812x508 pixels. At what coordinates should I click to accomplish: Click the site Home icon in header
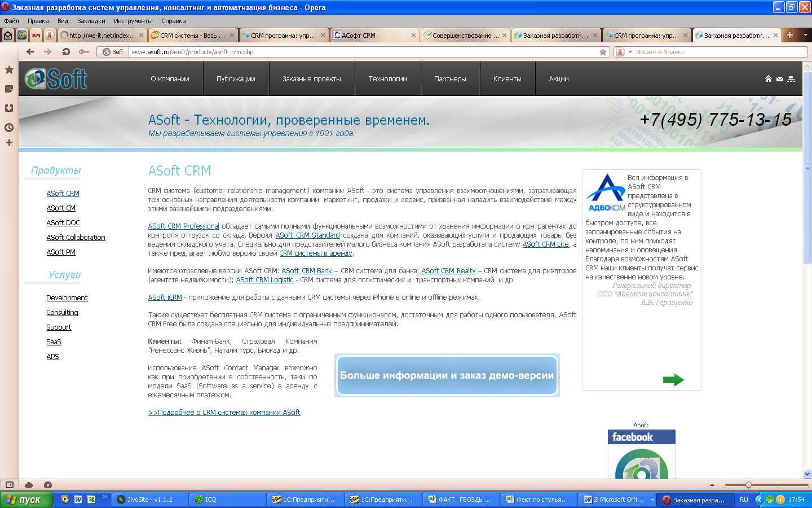point(768,79)
